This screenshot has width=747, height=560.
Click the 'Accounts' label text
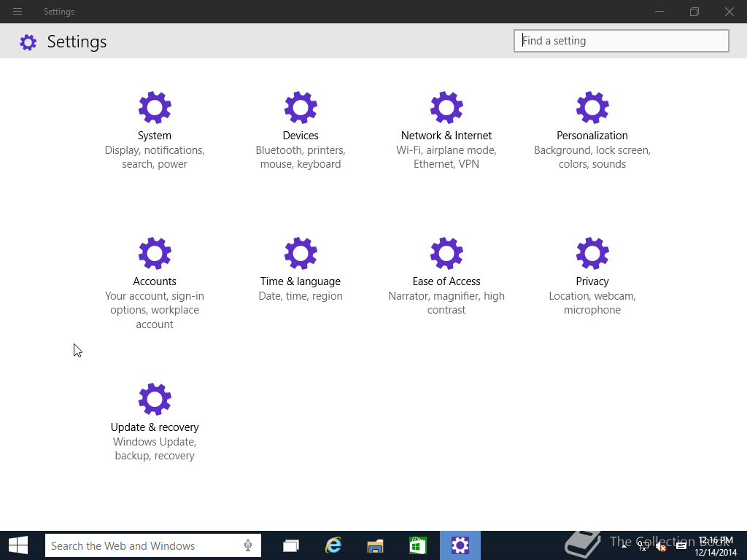[155, 281]
